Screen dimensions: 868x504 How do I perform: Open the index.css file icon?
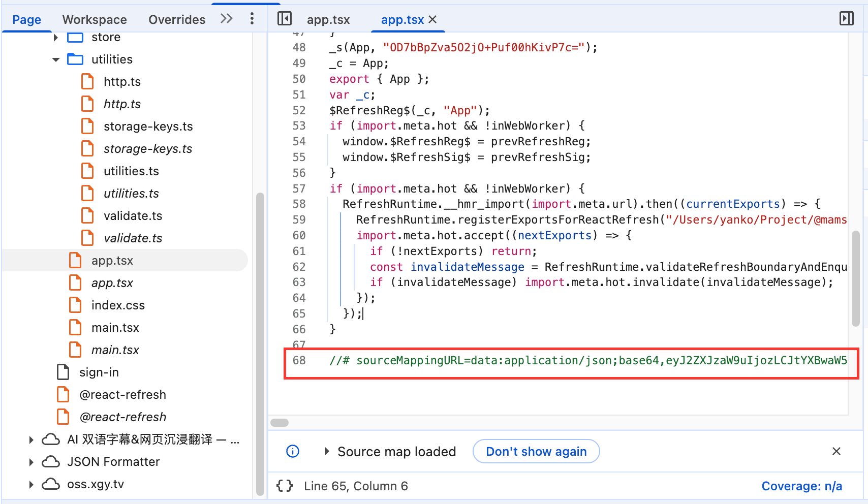tap(75, 305)
